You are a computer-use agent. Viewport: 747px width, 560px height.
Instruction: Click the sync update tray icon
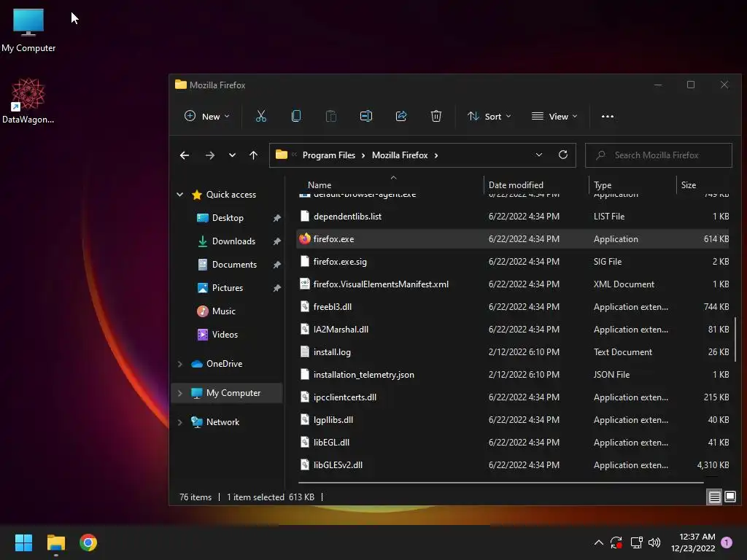pyautogui.click(x=616, y=542)
